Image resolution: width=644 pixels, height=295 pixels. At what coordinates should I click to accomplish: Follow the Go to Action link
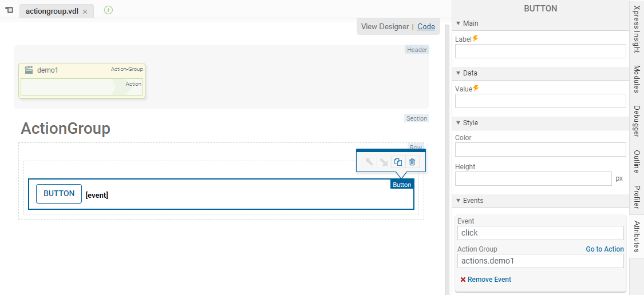(605, 249)
